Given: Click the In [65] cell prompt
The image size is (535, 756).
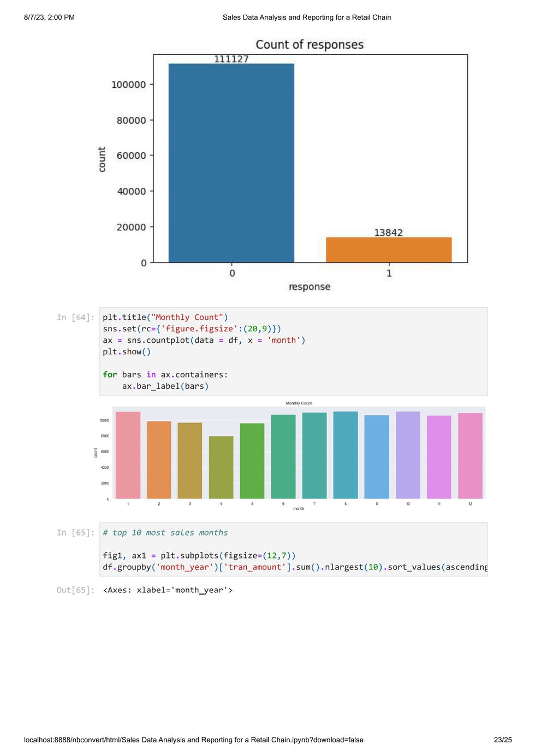Looking at the screenshot, I should click(76, 533).
